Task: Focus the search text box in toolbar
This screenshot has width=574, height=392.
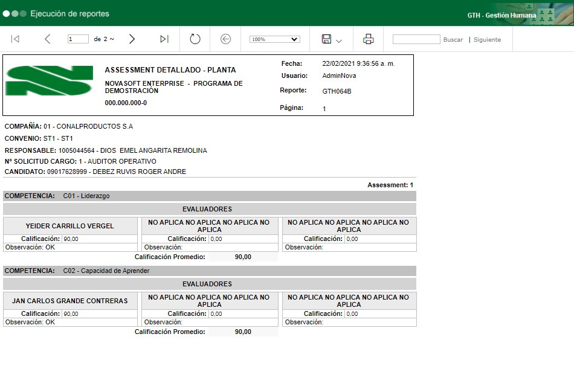Action: click(x=416, y=39)
